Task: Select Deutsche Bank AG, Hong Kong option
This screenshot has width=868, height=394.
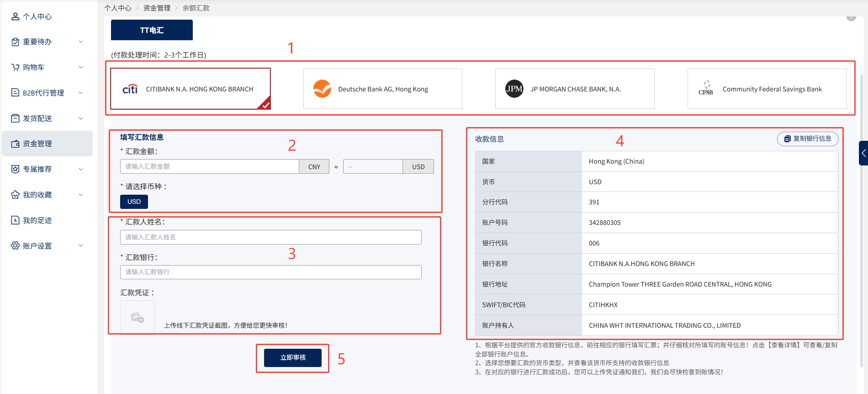Action: pos(383,89)
